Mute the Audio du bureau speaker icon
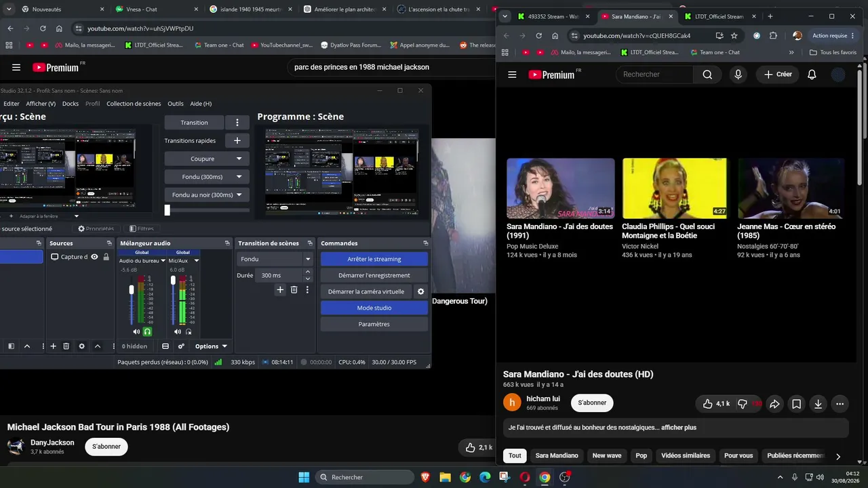868x488 pixels. click(x=136, y=331)
